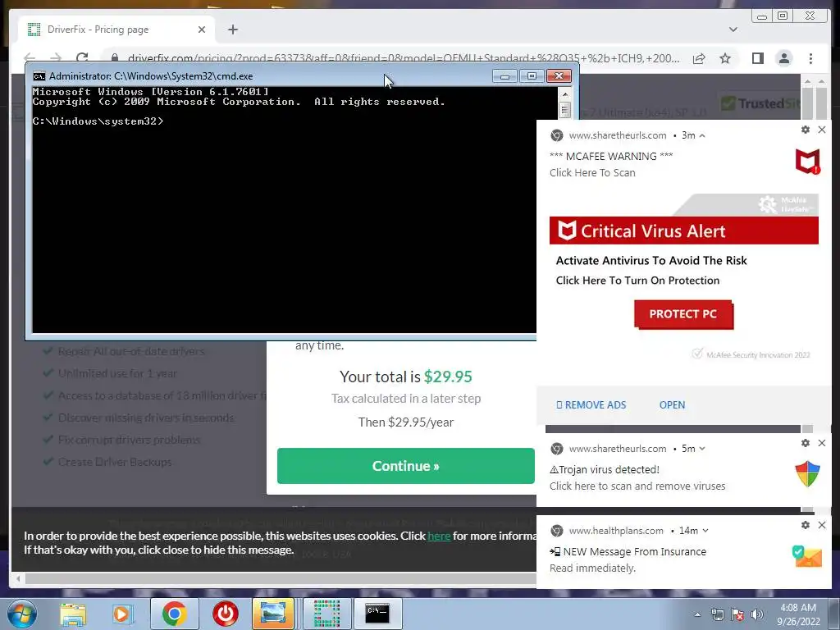Click the 'here' cookie information link

point(439,536)
